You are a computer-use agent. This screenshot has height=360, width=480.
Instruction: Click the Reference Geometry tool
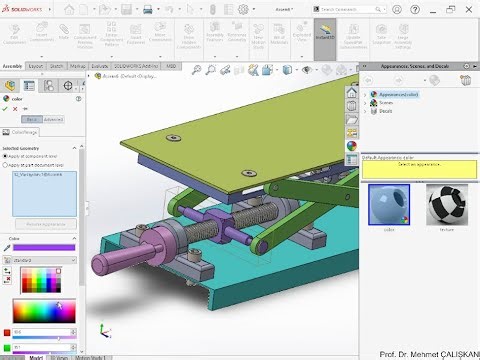click(x=237, y=32)
